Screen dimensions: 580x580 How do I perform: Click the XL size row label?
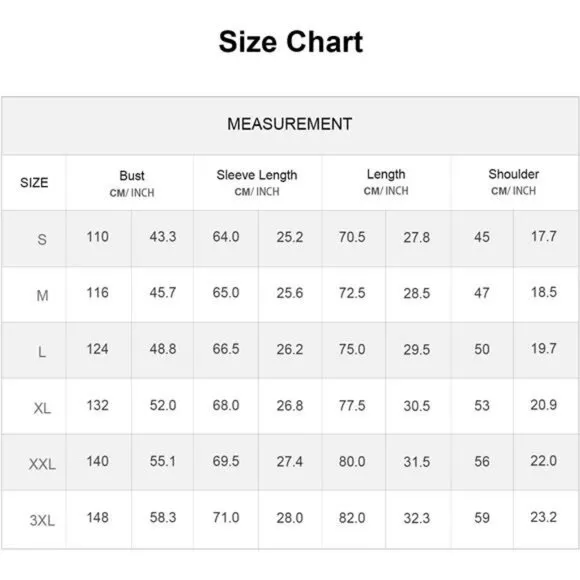[x=42, y=408]
